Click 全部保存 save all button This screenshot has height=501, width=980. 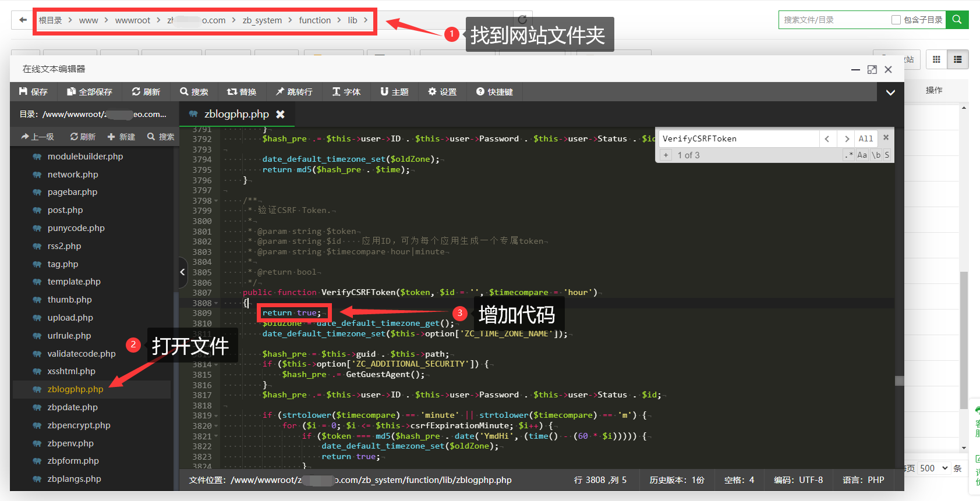(89, 92)
